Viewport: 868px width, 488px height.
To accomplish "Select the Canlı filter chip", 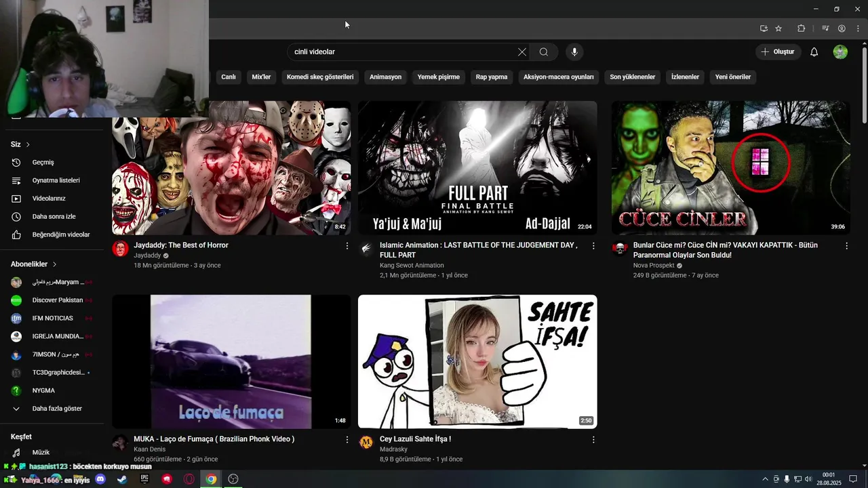I will tap(229, 77).
